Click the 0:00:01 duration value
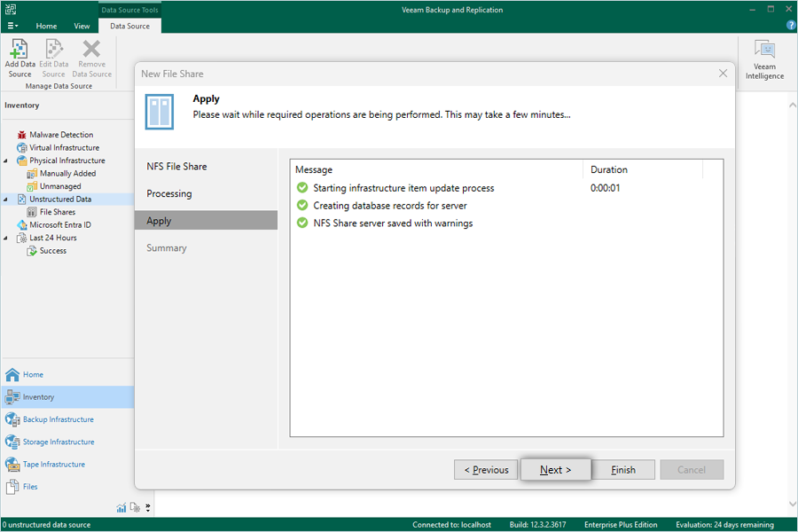This screenshot has height=532, width=798. click(x=605, y=188)
